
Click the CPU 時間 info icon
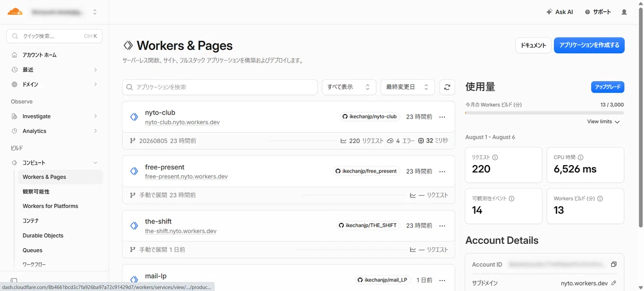pyautogui.click(x=581, y=158)
